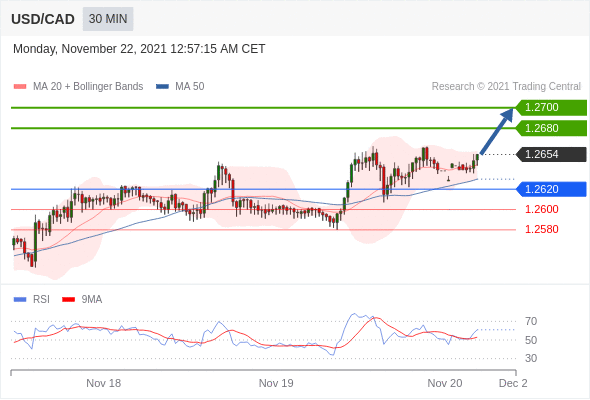Click the red 1.2600 support label
The width and height of the screenshot is (590, 400).
(541, 209)
